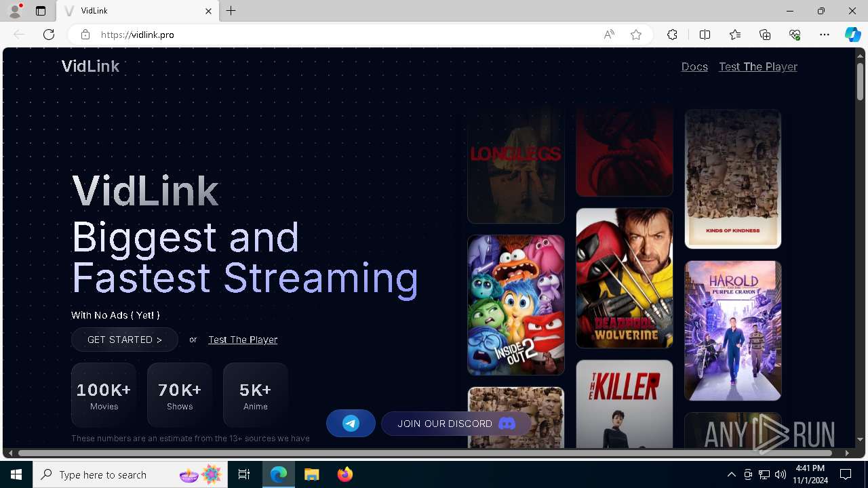Image resolution: width=868 pixels, height=488 pixels.
Task: Select the Deadpool & Wolverine poster
Action: pyautogui.click(x=625, y=278)
